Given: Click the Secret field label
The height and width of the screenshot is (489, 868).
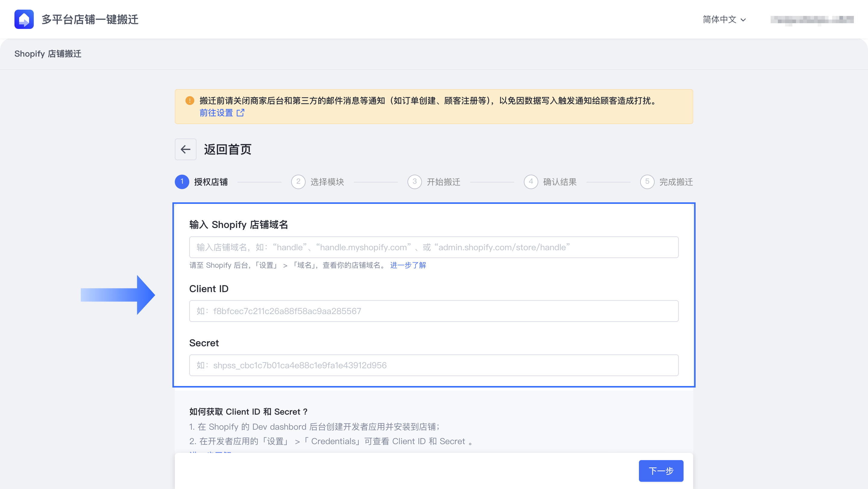Looking at the screenshot, I should pyautogui.click(x=204, y=343).
